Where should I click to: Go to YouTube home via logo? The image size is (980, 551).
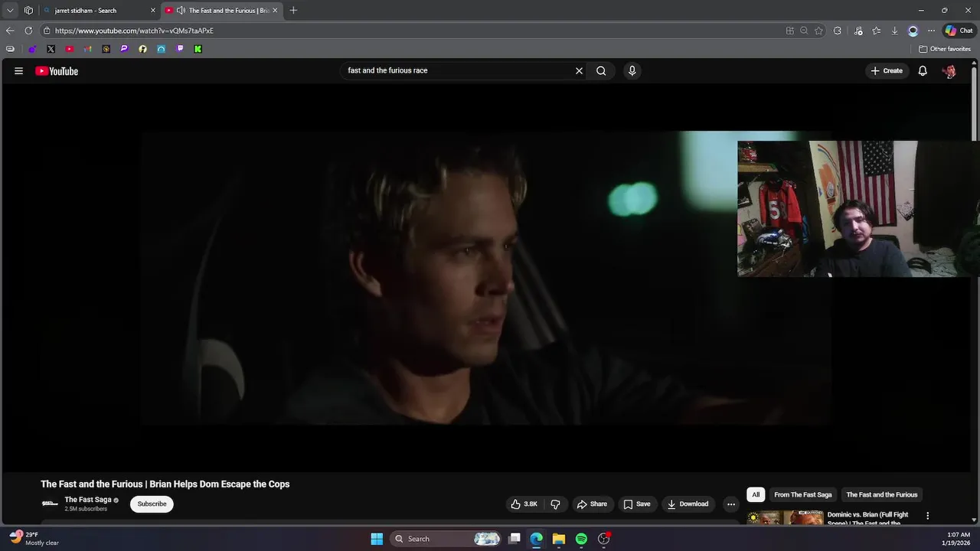tap(57, 71)
